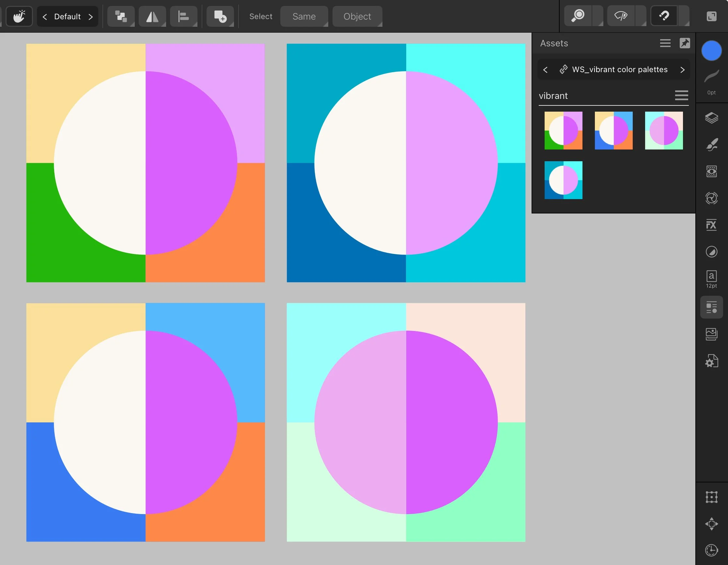Open the Text settings panel showing 12pt
Viewport: 728px width, 565px height.
click(711, 278)
